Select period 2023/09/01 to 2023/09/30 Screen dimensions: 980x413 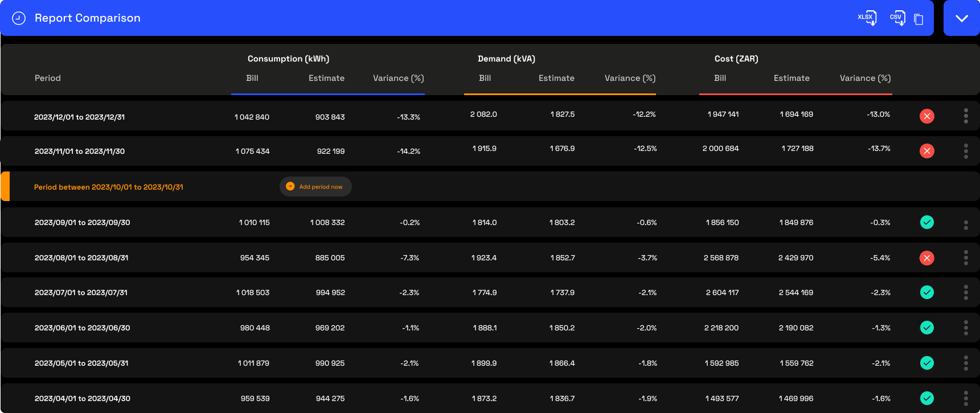coord(83,222)
